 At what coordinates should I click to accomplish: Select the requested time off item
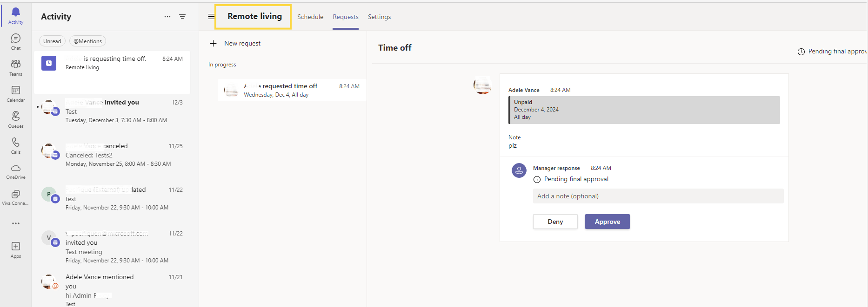(292, 90)
